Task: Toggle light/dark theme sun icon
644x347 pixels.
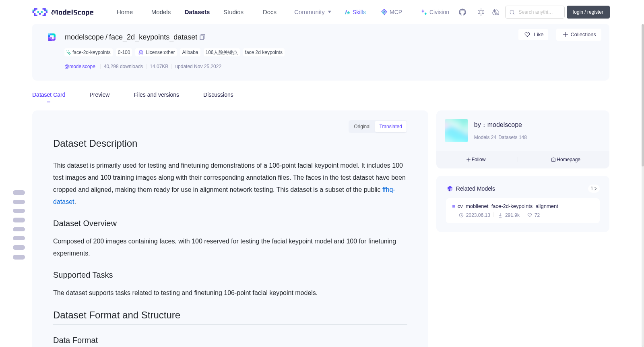Action: pos(481,12)
